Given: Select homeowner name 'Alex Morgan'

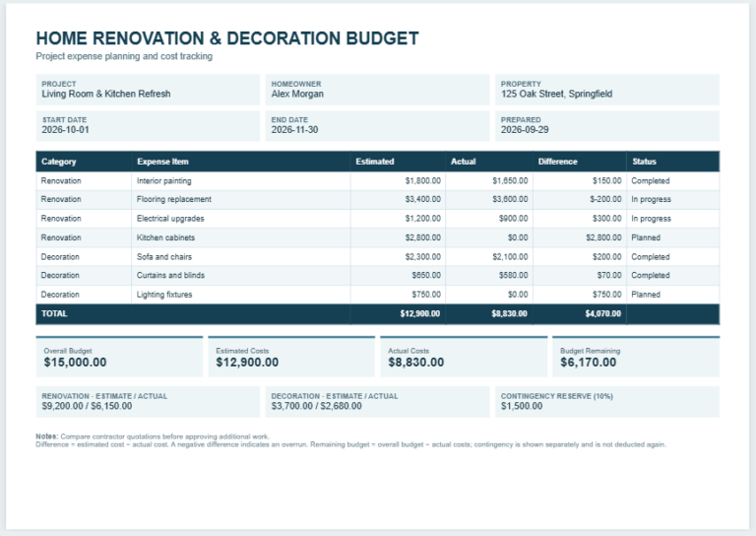Looking at the screenshot, I should point(297,94).
